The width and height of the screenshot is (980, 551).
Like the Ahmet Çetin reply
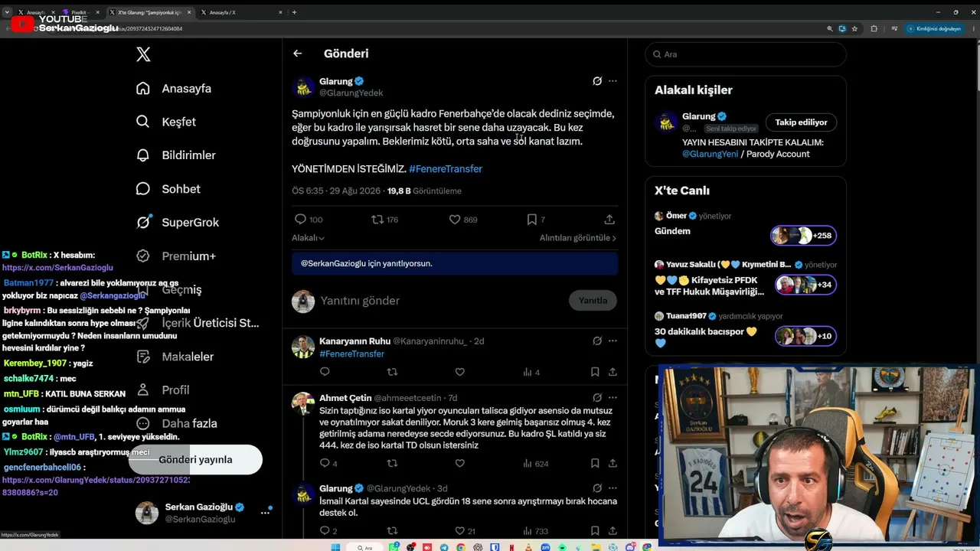(459, 463)
